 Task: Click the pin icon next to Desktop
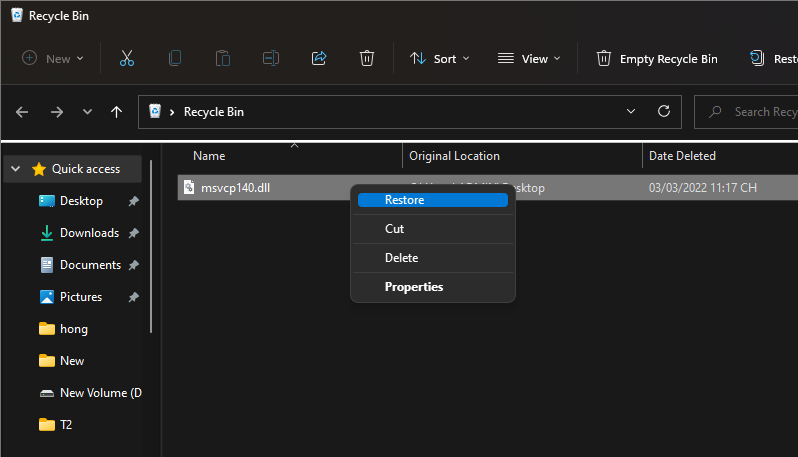coord(133,202)
